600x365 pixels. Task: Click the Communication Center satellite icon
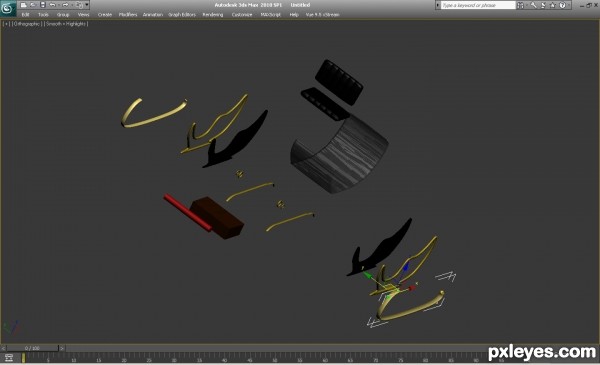(x=543, y=5)
